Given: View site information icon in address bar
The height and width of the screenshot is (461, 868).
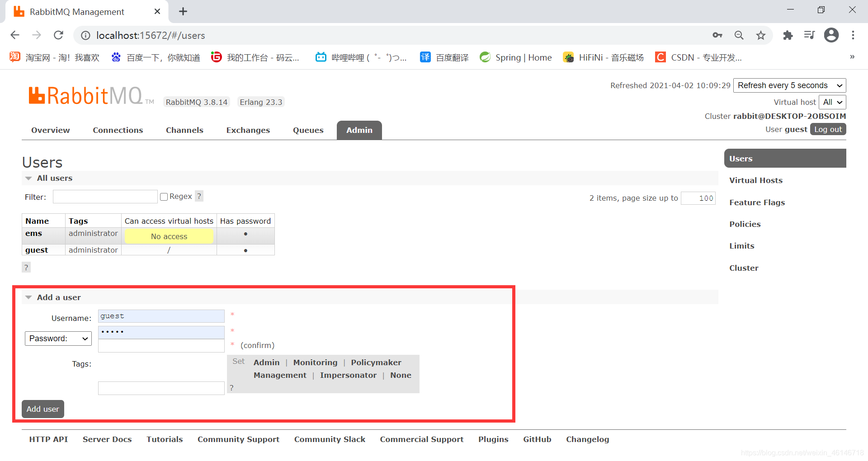Looking at the screenshot, I should tap(86, 35).
